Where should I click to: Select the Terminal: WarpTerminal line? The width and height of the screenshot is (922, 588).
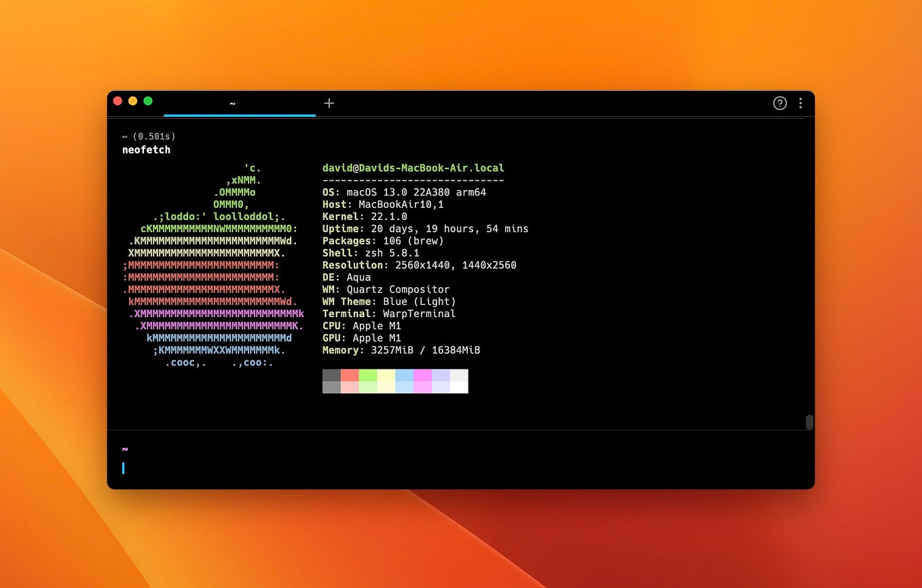point(388,314)
